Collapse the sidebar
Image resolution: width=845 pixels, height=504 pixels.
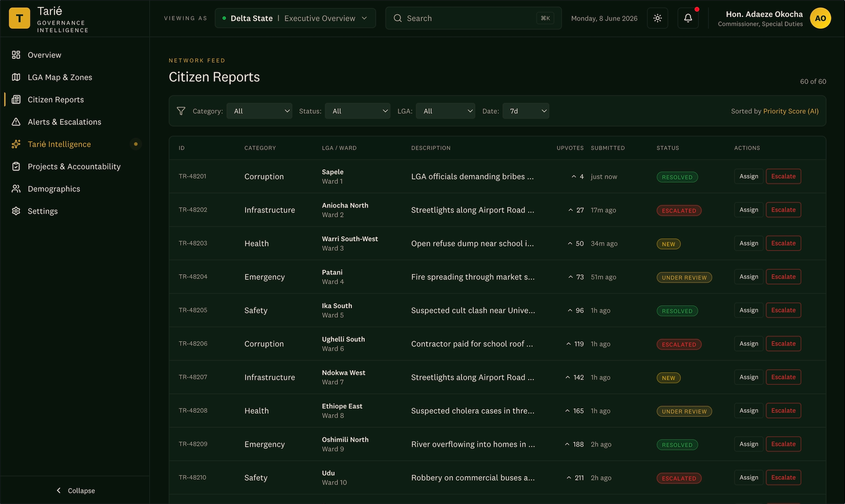[75, 490]
